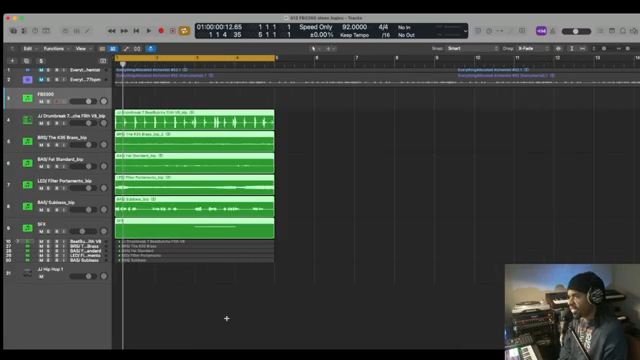Adjust the master volume slider
The width and height of the screenshot is (640, 360).
[x=576, y=31]
